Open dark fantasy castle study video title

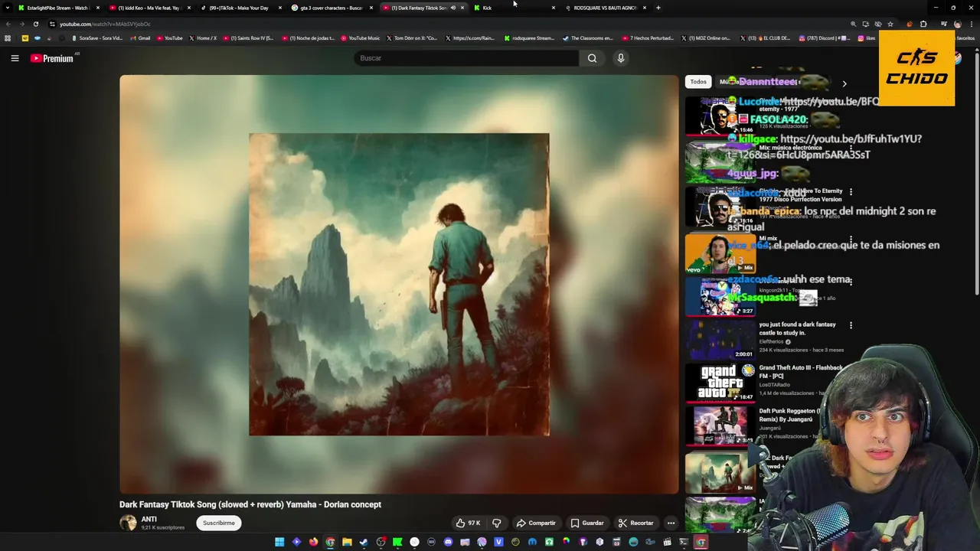tap(797, 328)
